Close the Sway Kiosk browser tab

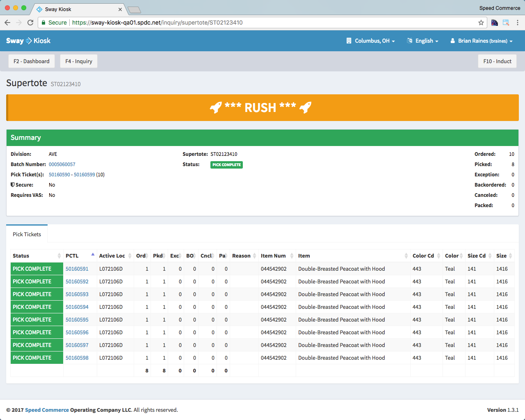(120, 9)
